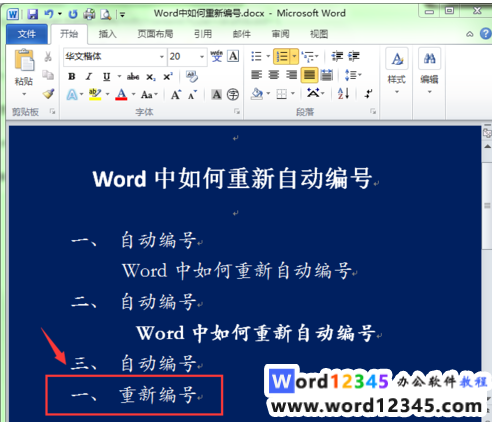Open the clipboard pane launcher
The height and width of the screenshot is (422, 492).
tap(52, 111)
